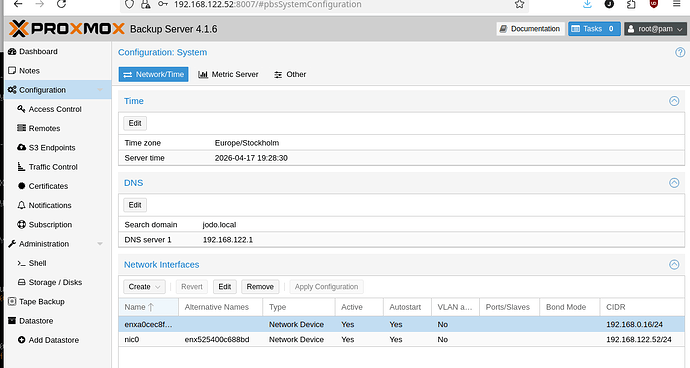This screenshot has width=690, height=368.
Task: Click the shield tracking protection icon
Action: click(129, 4)
